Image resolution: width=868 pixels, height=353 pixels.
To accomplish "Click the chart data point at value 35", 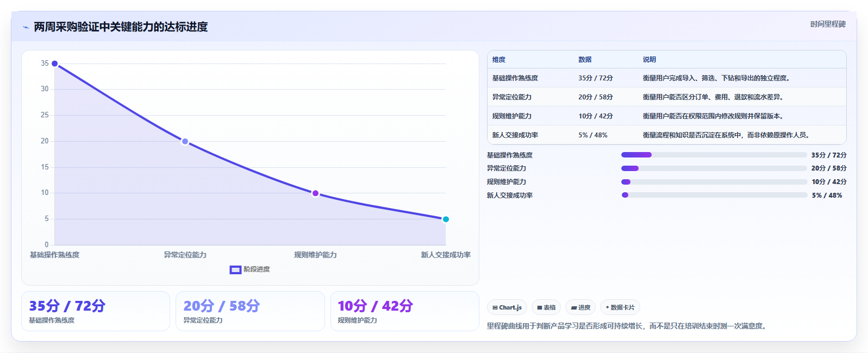I will (x=54, y=64).
